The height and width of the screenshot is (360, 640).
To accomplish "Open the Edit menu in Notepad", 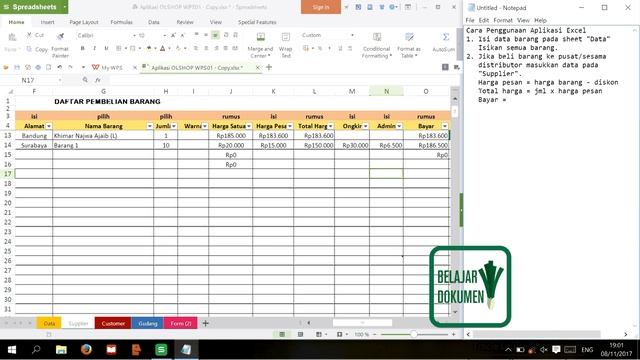I will click(x=484, y=20).
